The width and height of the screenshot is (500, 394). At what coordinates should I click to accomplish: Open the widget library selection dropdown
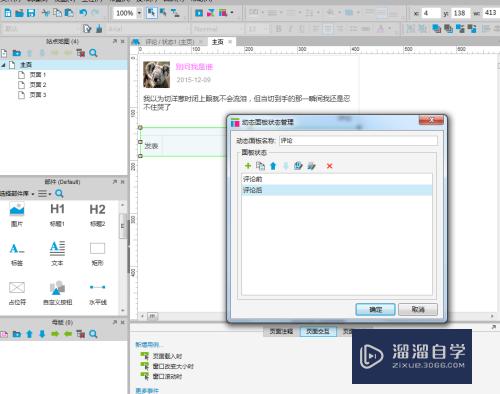(x=17, y=194)
